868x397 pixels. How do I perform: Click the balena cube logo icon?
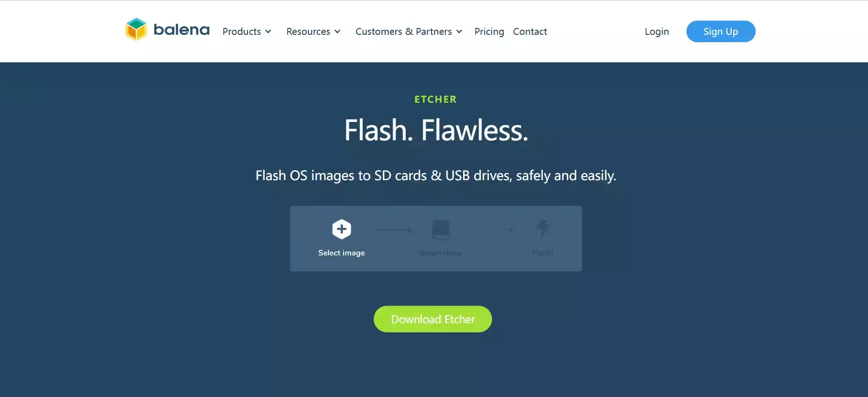136,29
